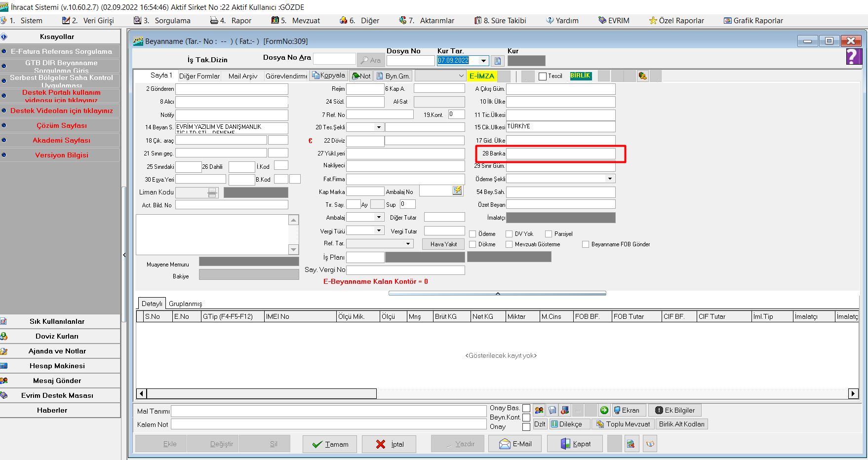Click the two-people users icon button
The width and height of the screenshot is (868, 460).
[539, 410]
